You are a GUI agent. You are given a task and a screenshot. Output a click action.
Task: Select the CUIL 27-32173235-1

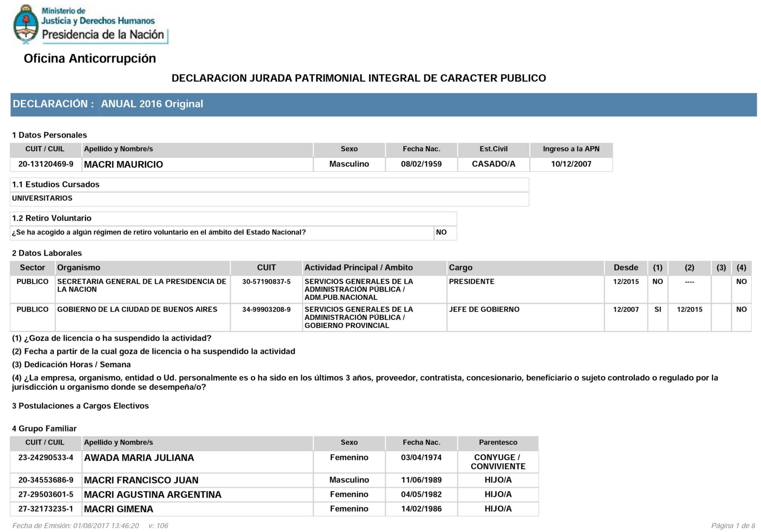point(46,509)
